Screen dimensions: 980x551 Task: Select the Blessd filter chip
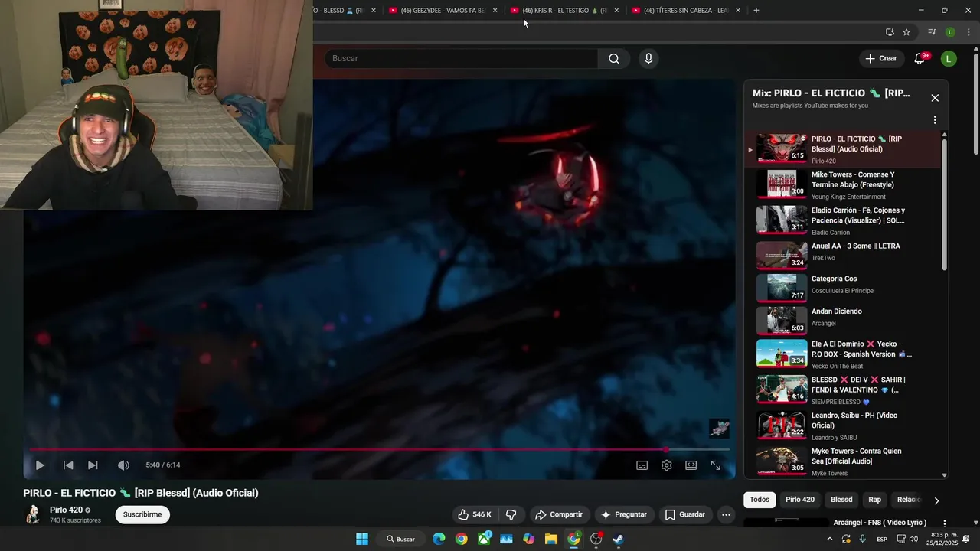[841, 500]
